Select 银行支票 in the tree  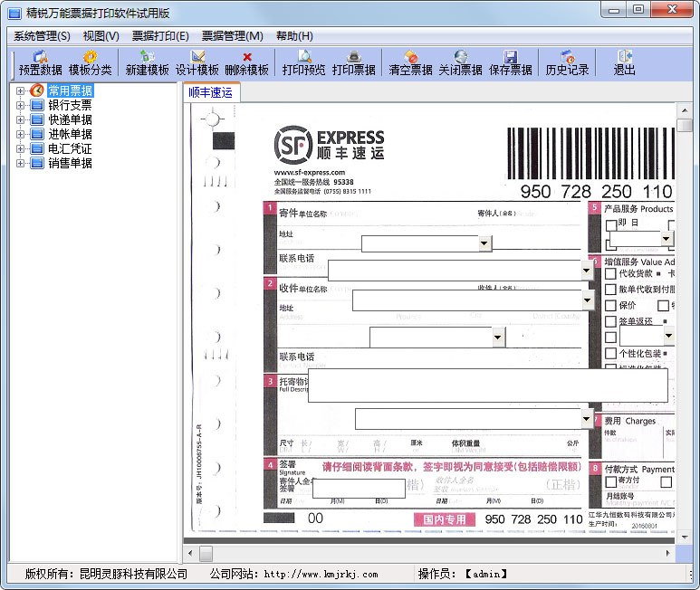(70, 105)
